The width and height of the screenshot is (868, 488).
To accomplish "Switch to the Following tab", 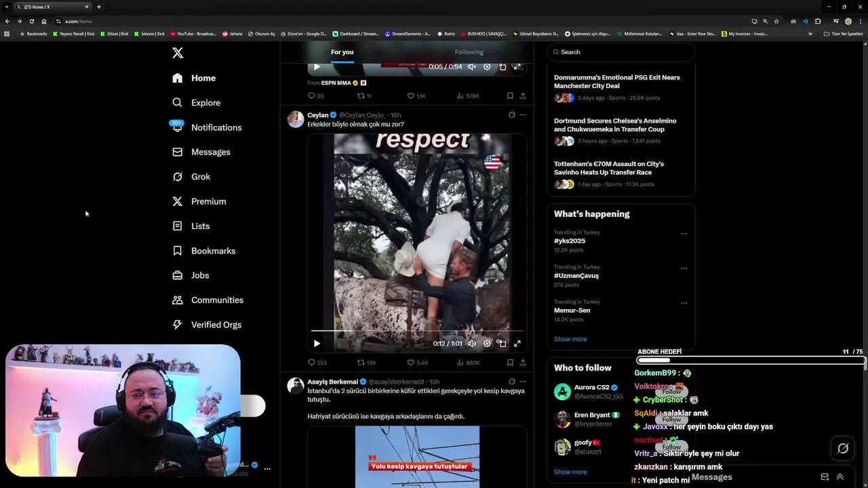I will coord(469,52).
